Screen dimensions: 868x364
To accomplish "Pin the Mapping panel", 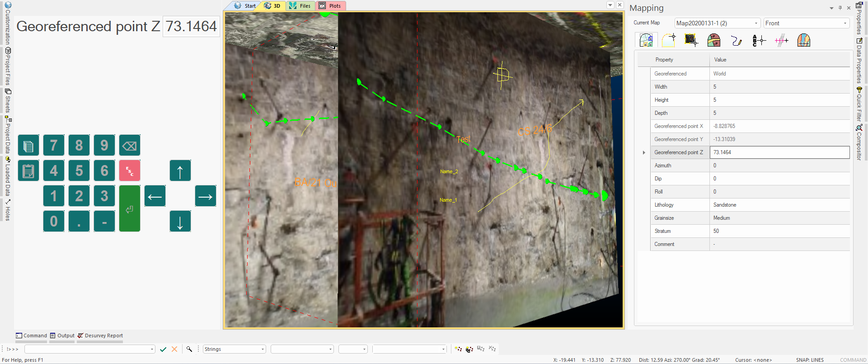I will click(840, 8).
